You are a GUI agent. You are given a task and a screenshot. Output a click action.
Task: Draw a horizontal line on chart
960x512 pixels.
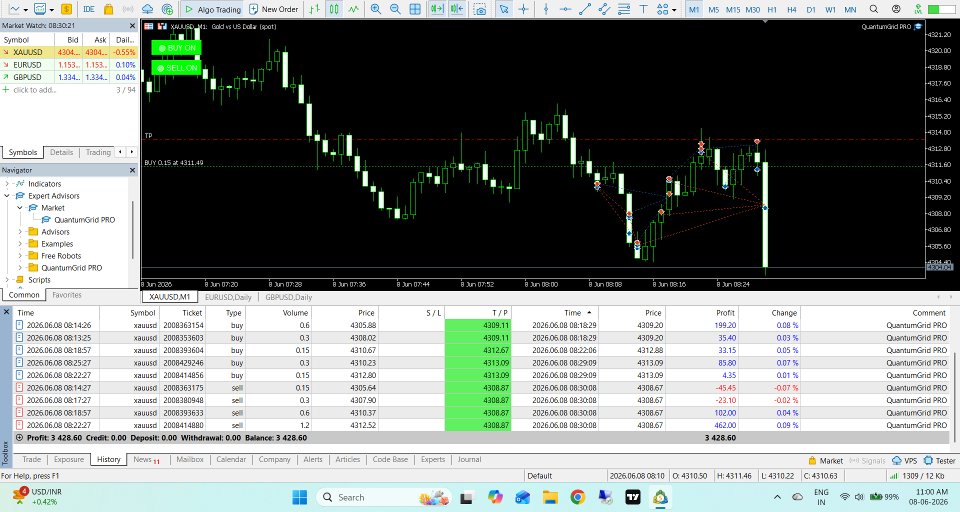[x=565, y=9]
